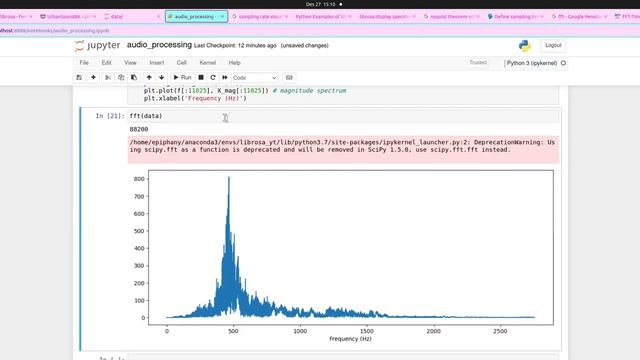Click the (unsaved changes) status text
Image resolution: width=640 pixels, height=360 pixels.
tap(304, 46)
